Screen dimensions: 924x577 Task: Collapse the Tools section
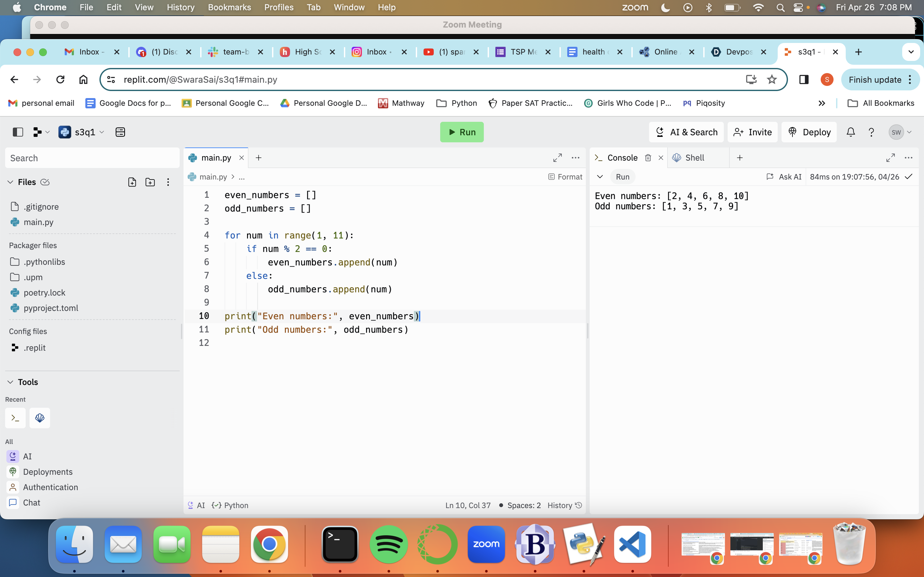pyautogui.click(x=10, y=382)
